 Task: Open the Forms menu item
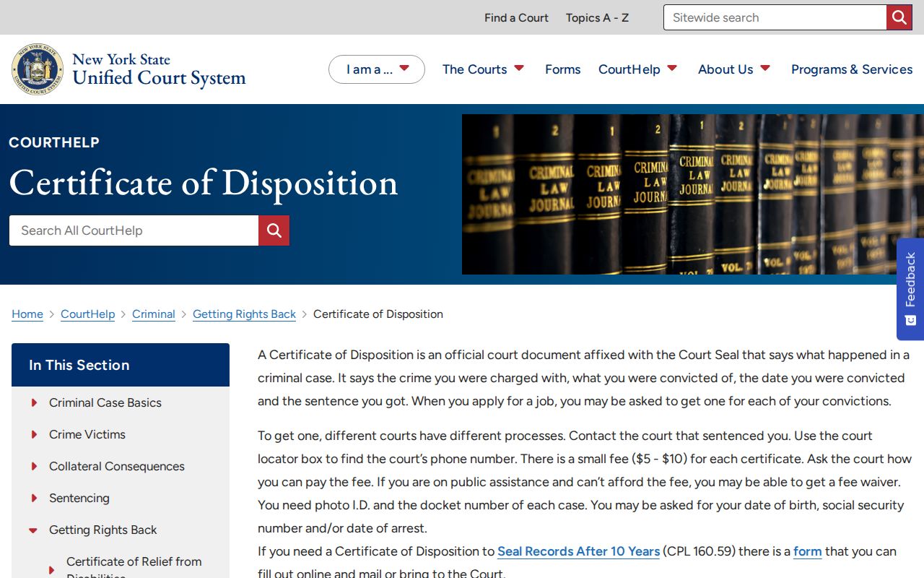coord(563,69)
